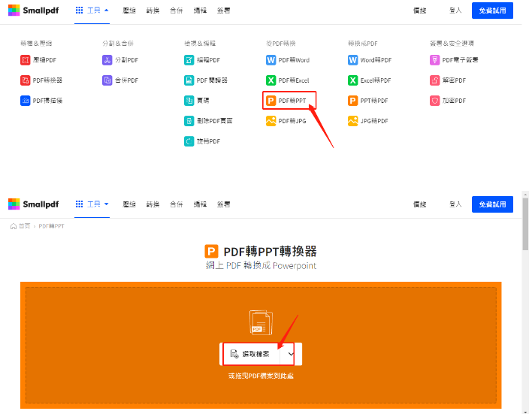Select the Excel轉PDF green X icon
This screenshot has width=532, height=414.
coord(353,80)
